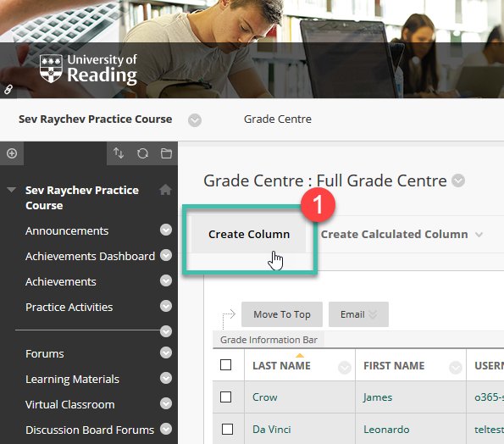The height and width of the screenshot is (444, 504).
Task: Tick the select-all checkbox in table header
Action: tap(225, 365)
